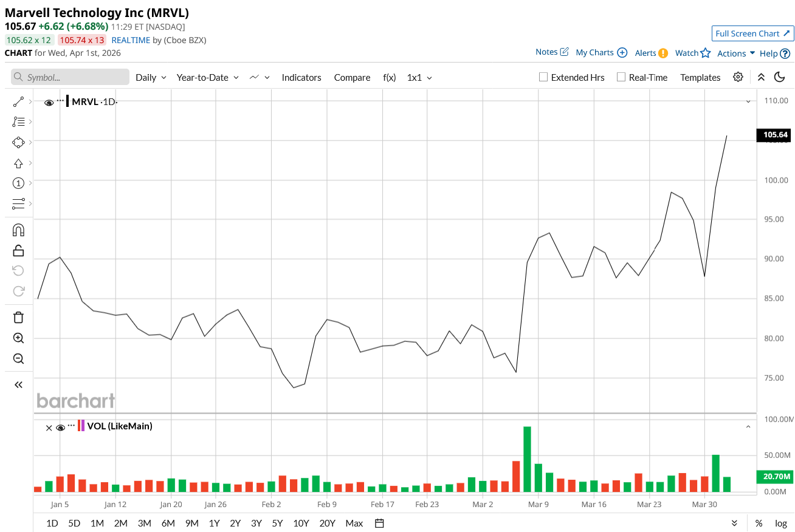Open the Help menu
Screen dimensions: 795x532
(775, 53)
